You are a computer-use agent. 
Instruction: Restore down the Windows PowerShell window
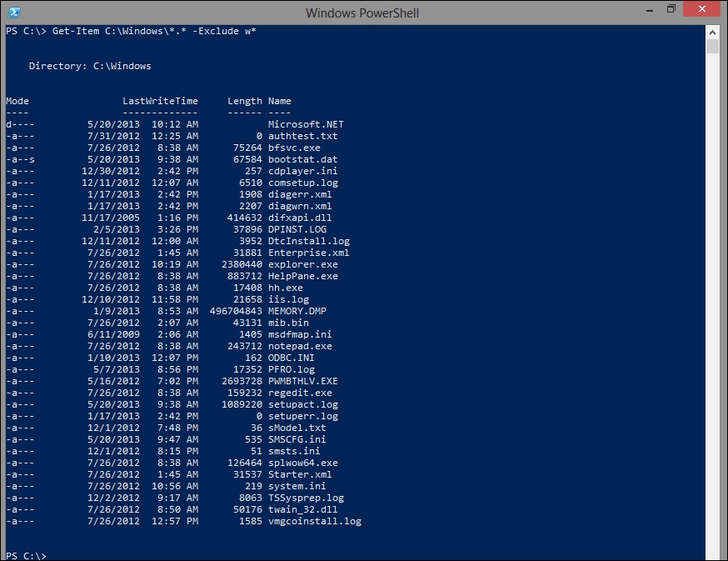pyautogui.click(x=671, y=9)
